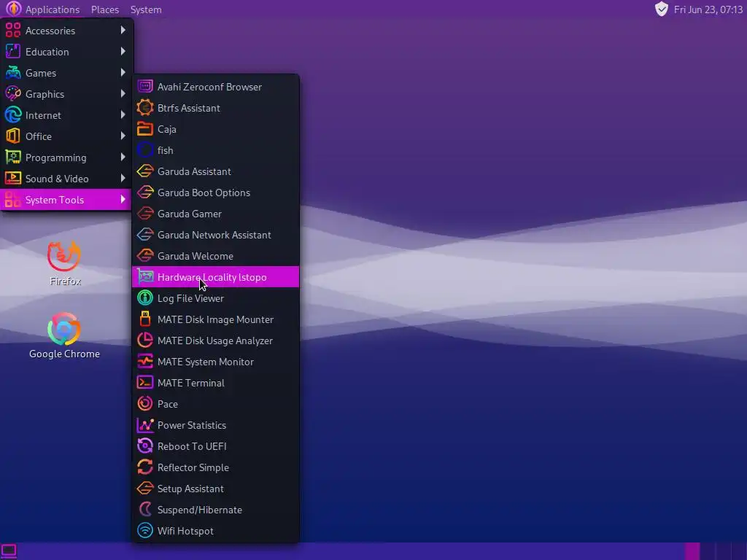This screenshot has width=747, height=560.
Task: Click the security shield tray icon
Action: [x=661, y=9]
